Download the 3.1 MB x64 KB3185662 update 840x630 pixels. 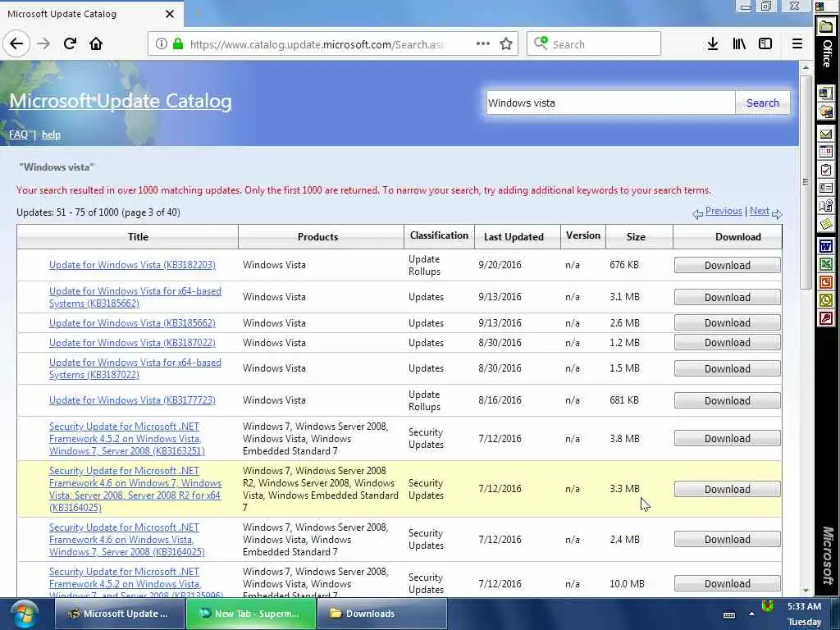pyautogui.click(x=727, y=297)
